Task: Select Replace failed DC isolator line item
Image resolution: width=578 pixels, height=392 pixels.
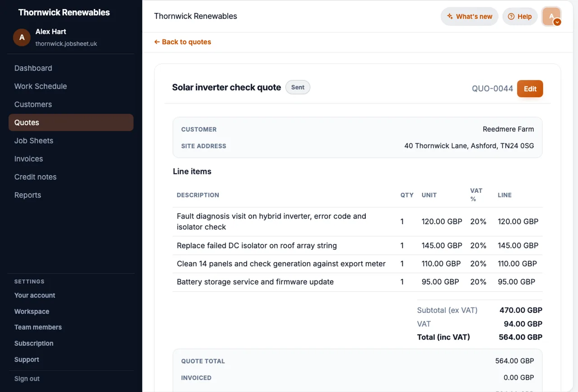Action: pyautogui.click(x=358, y=246)
